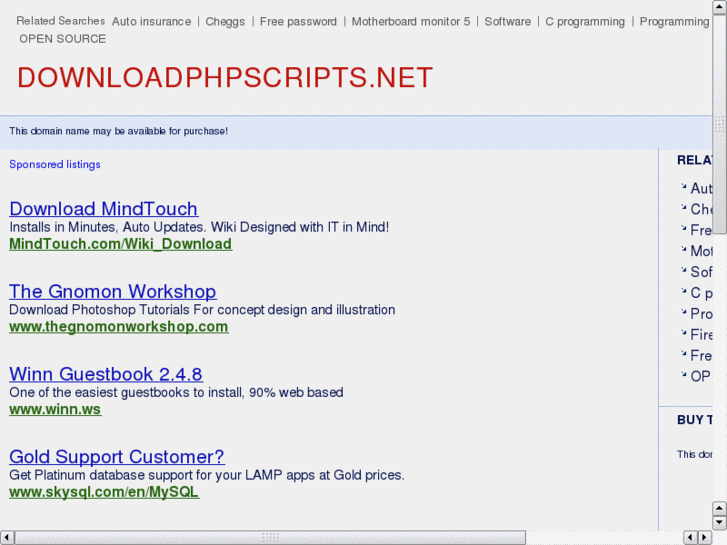Viewport: 727px width, 545px height.
Task: Visit the www.skysql.com/en/MySQL link
Action: [104, 492]
